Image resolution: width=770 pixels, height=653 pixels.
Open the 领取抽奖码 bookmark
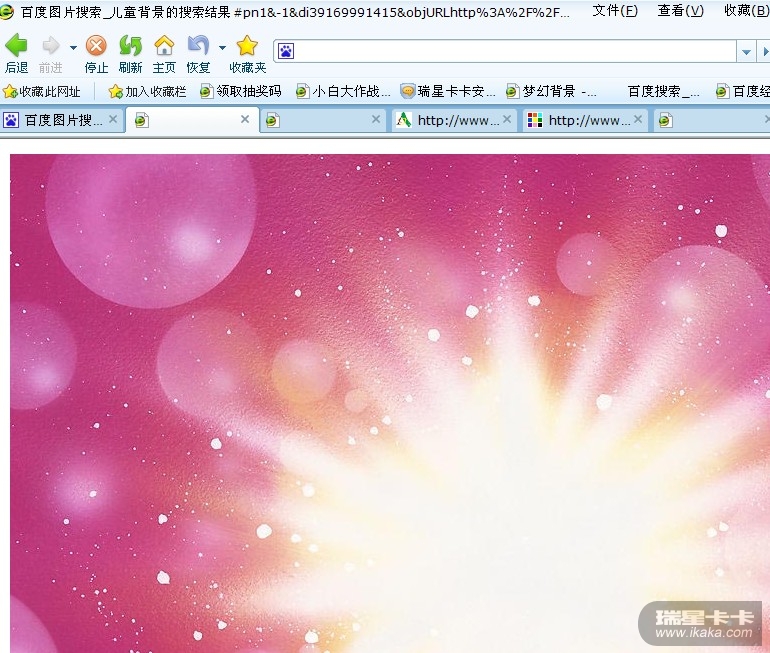[241, 91]
